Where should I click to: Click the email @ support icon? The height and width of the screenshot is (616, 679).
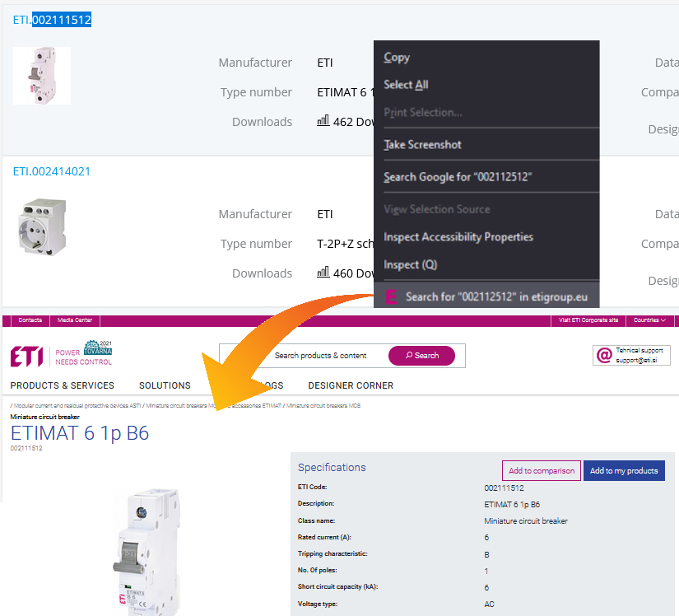pos(604,355)
